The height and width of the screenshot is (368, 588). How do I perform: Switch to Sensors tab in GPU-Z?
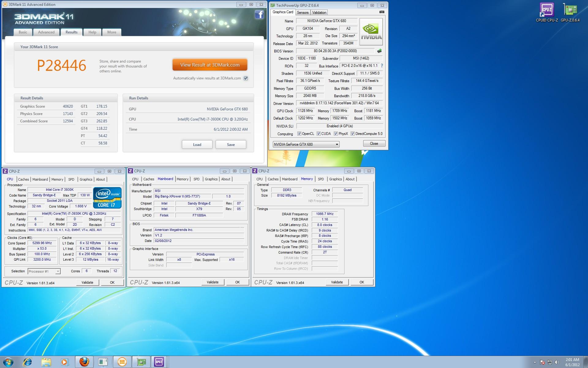click(x=303, y=13)
